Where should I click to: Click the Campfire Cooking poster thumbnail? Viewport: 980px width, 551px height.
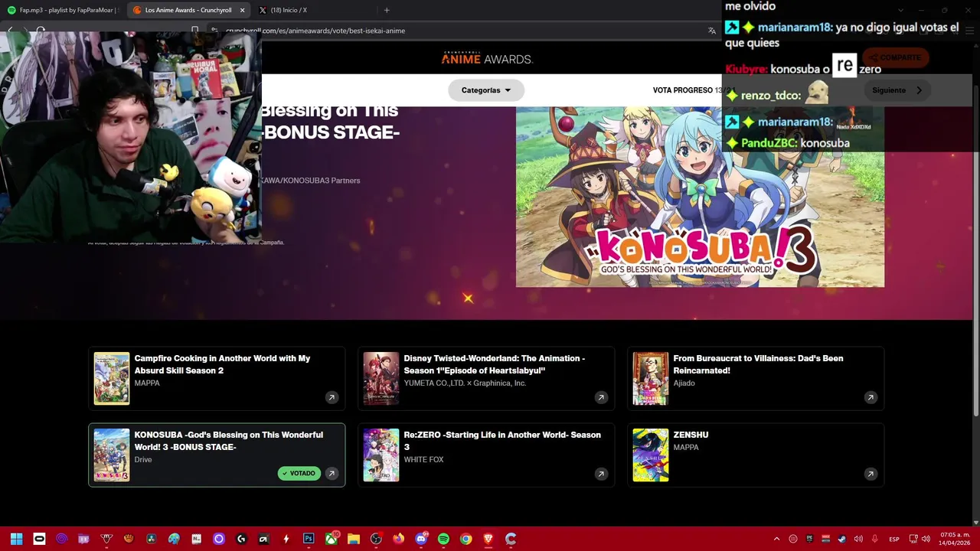[x=112, y=378]
